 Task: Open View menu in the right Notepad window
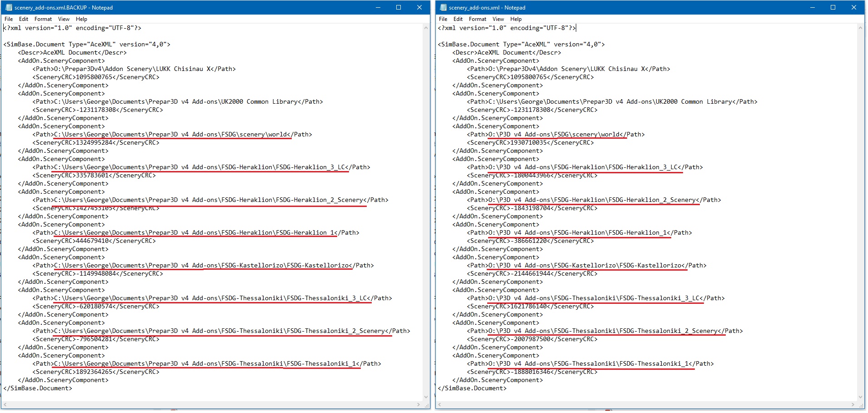(498, 19)
